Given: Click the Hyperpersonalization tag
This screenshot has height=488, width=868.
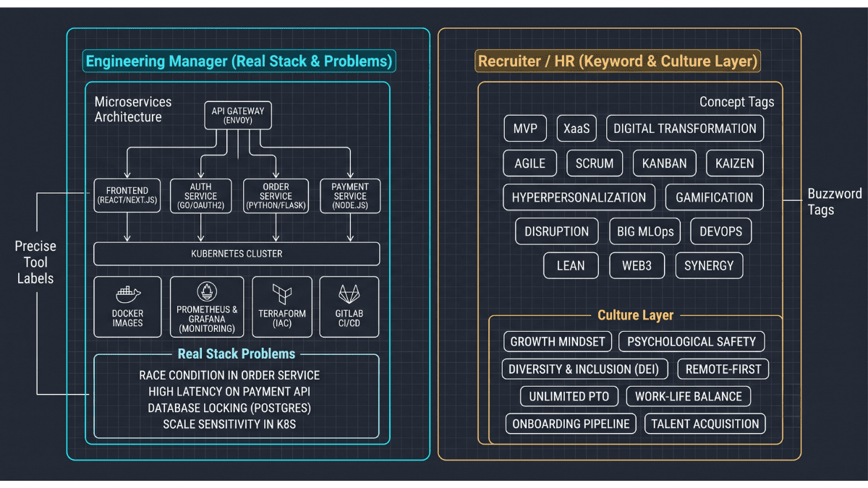Looking at the screenshot, I should pyautogui.click(x=579, y=197).
